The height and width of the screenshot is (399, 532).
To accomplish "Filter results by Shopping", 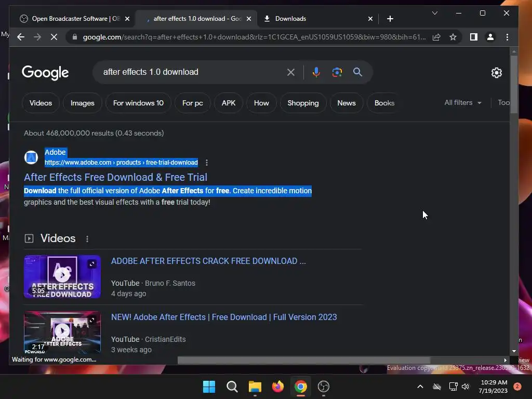I will (x=303, y=103).
